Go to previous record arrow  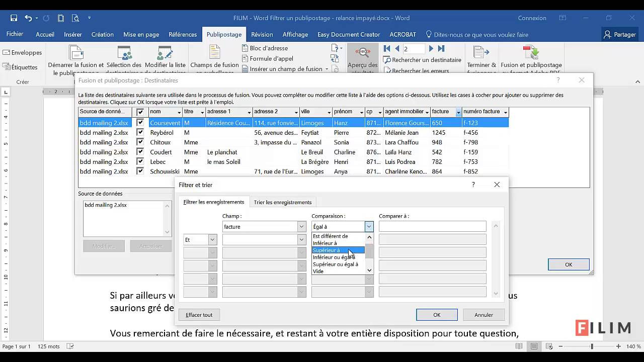click(x=397, y=49)
